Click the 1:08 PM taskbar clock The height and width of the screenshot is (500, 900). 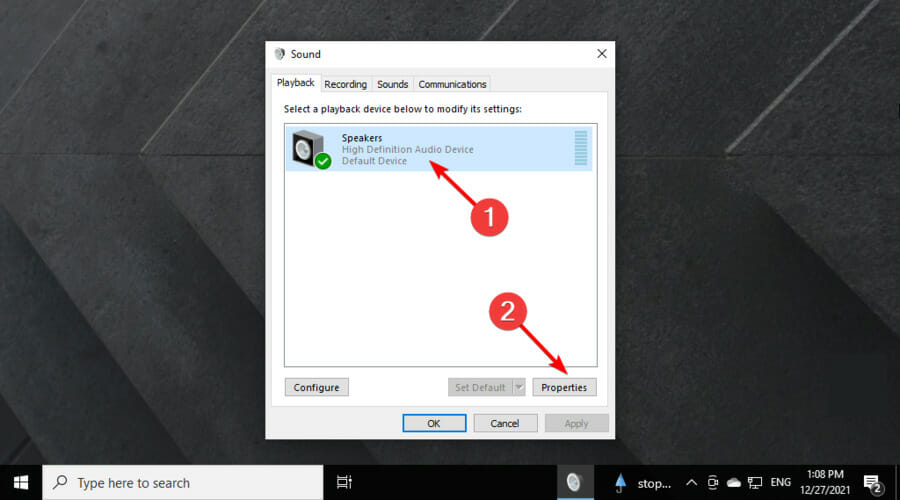[x=825, y=482]
